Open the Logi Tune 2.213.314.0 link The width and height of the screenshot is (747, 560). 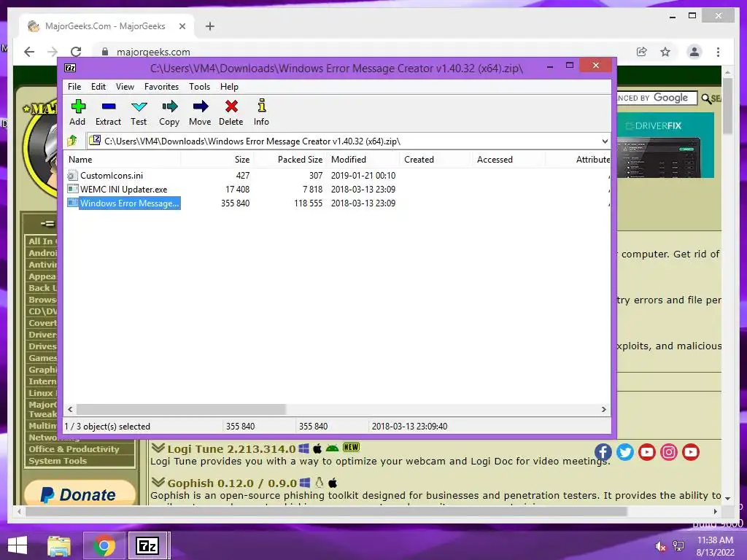(x=231, y=448)
